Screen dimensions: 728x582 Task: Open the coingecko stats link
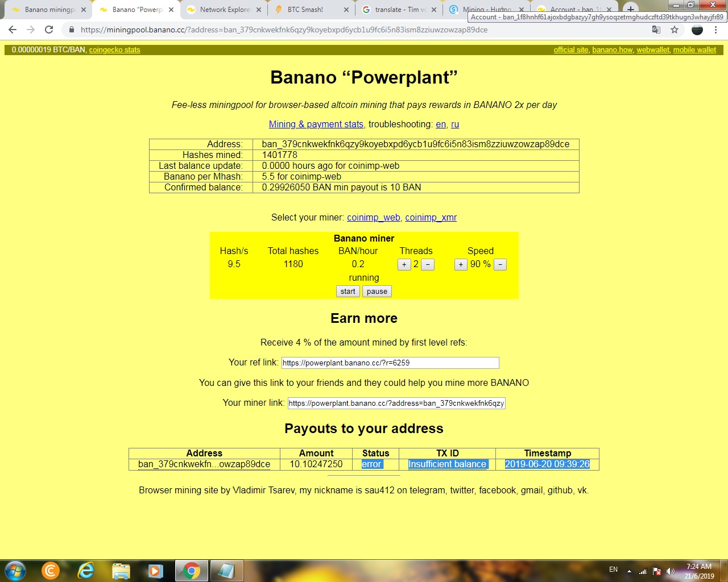pos(114,50)
